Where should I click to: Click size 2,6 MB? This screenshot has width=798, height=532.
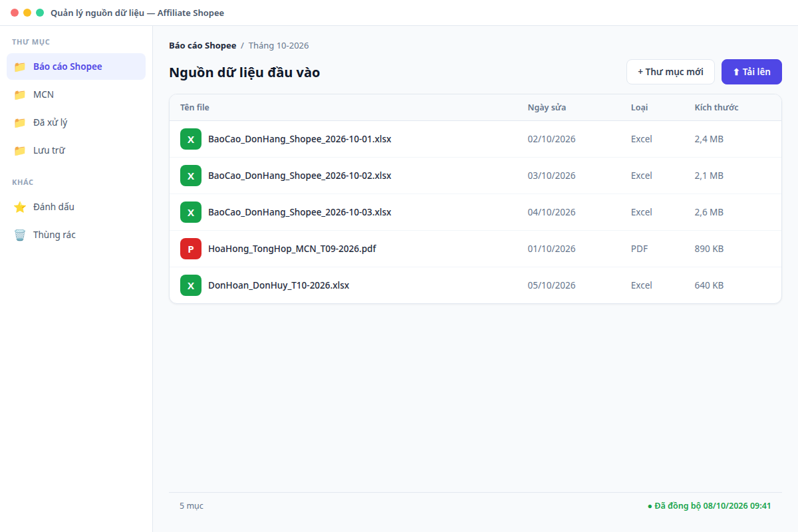point(709,212)
